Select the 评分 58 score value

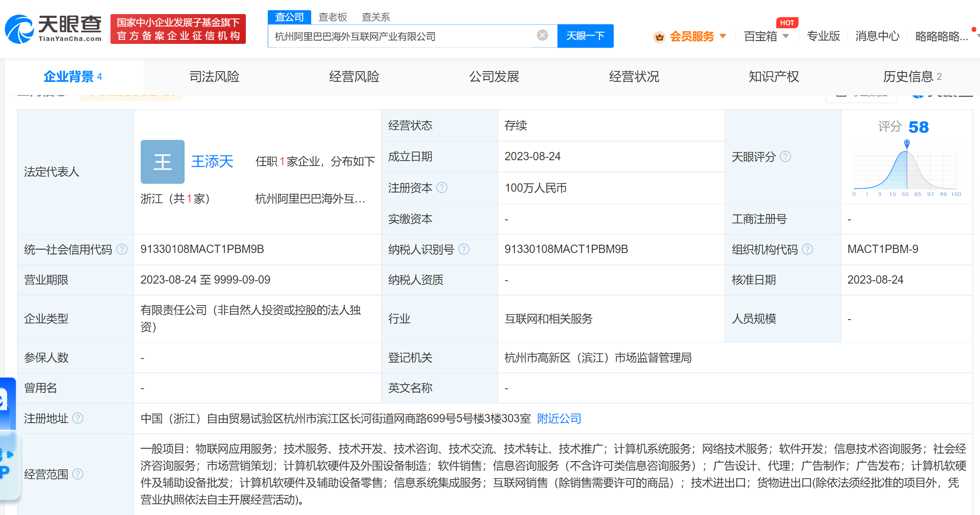pos(903,127)
